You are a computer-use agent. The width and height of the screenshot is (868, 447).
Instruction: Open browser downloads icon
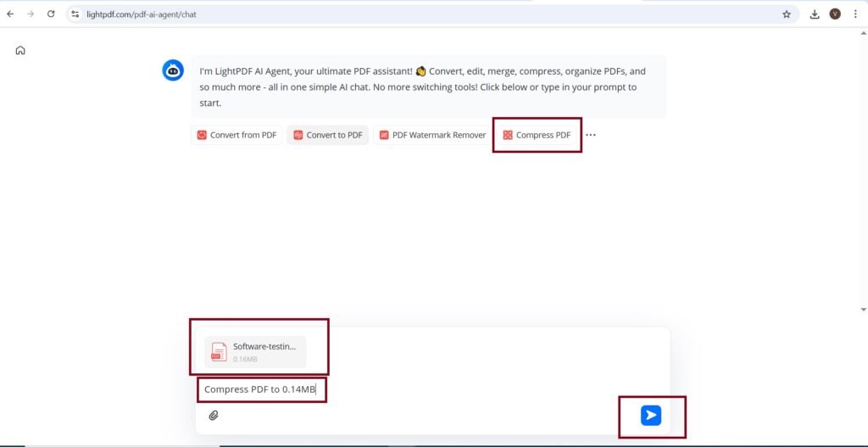coord(815,14)
